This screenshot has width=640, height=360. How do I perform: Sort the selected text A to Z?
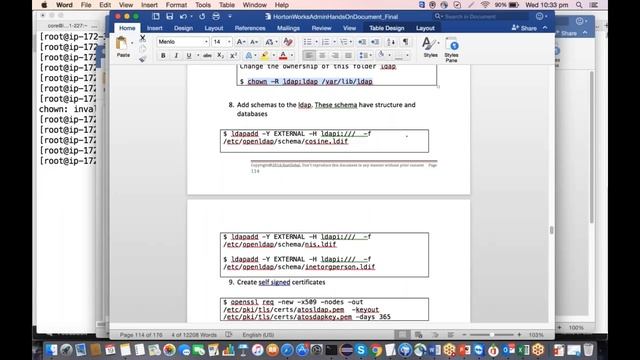click(391, 42)
